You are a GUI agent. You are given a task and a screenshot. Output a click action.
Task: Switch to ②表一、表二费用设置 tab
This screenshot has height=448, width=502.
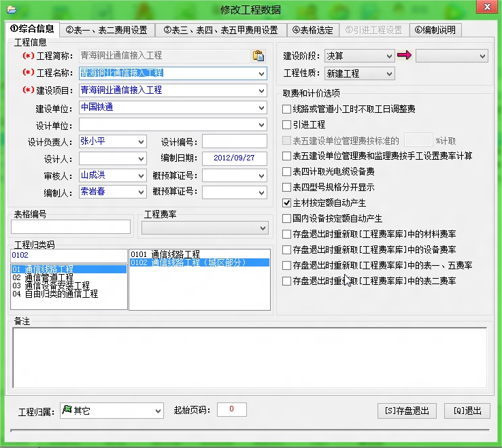(x=107, y=30)
